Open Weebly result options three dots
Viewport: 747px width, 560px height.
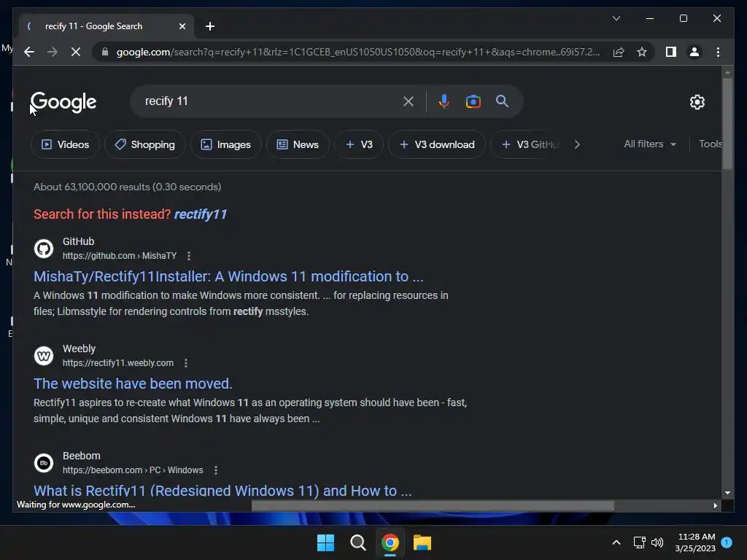pyautogui.click(x=186, y=363)
